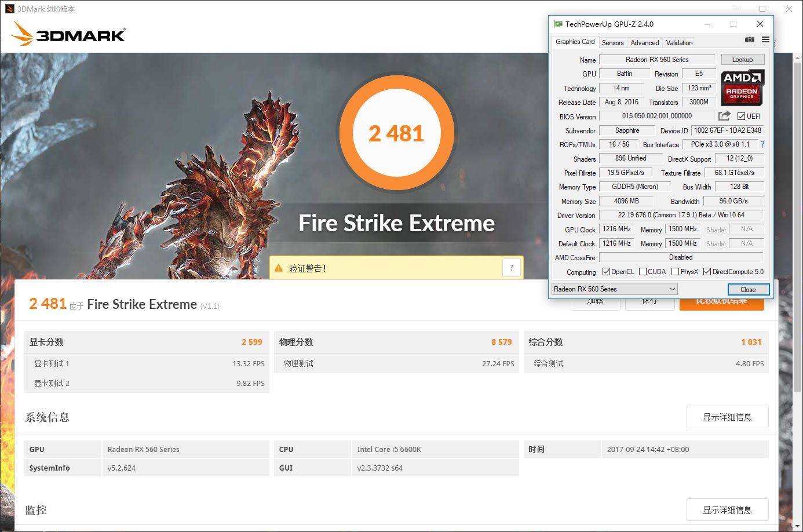Viewport: 803px width, 532px height.
Task: Toggle the UEFI checkbox
Action: [x=741, y=116]
